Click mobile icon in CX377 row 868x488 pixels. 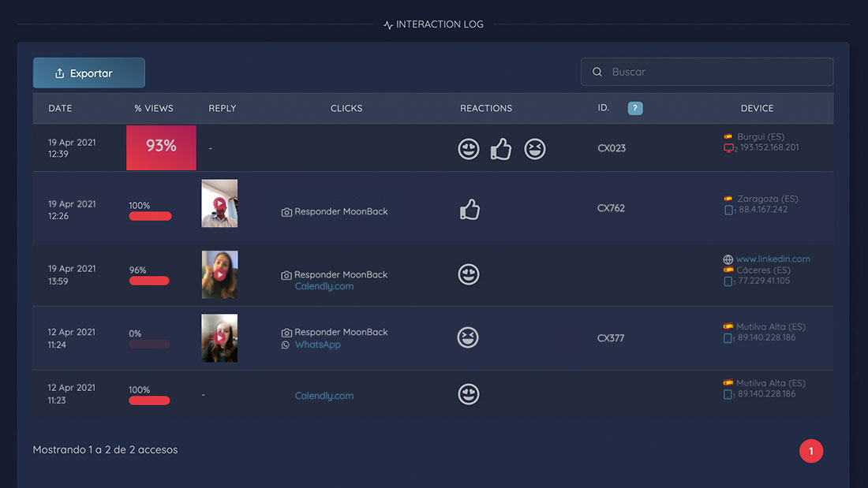[728, 338]
